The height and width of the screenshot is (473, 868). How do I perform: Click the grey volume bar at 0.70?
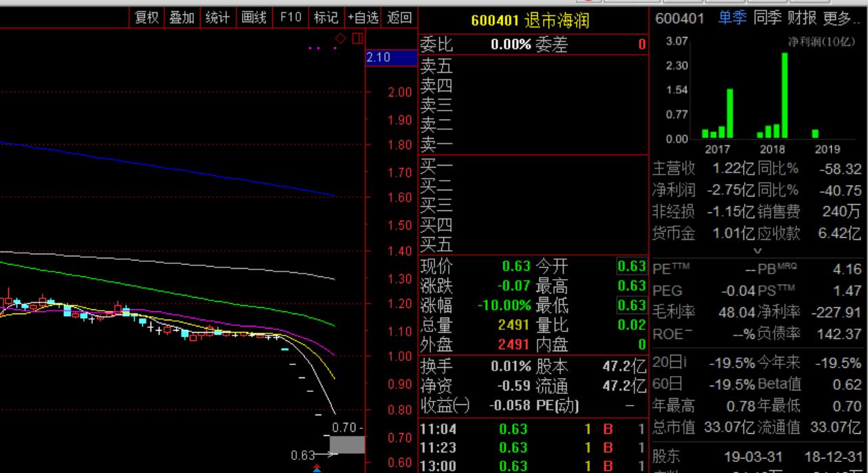click(347, 445)
